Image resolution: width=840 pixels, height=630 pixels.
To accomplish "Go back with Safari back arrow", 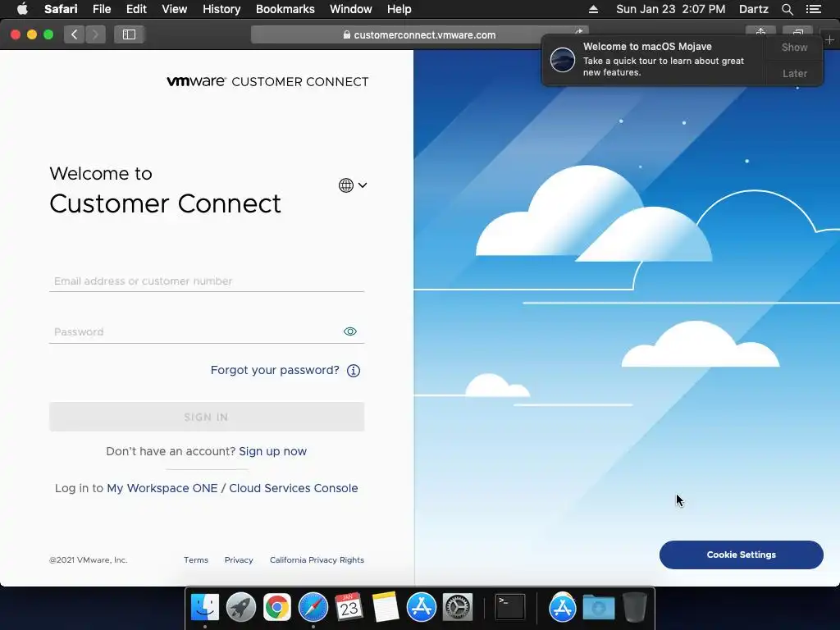I will tap(75, 34).
